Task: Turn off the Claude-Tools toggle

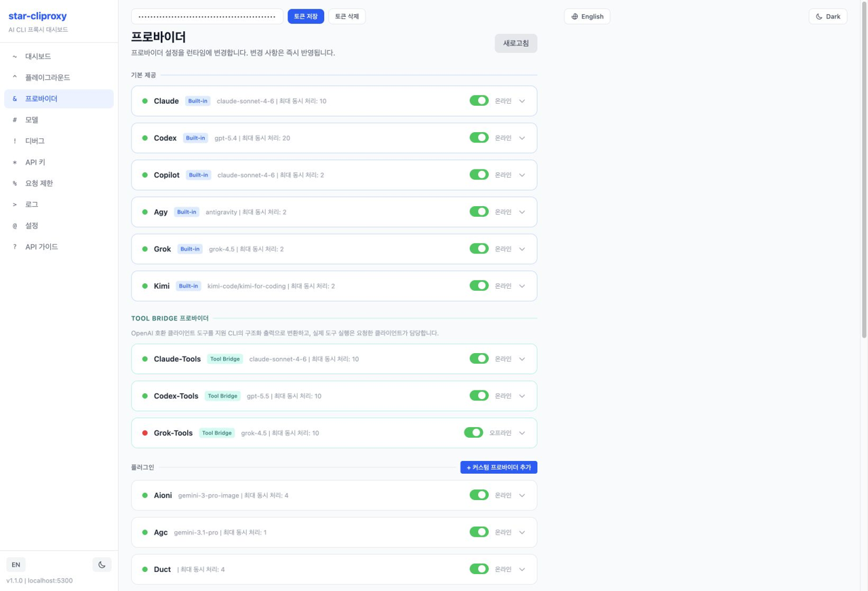Action: (x=479, y=359)
